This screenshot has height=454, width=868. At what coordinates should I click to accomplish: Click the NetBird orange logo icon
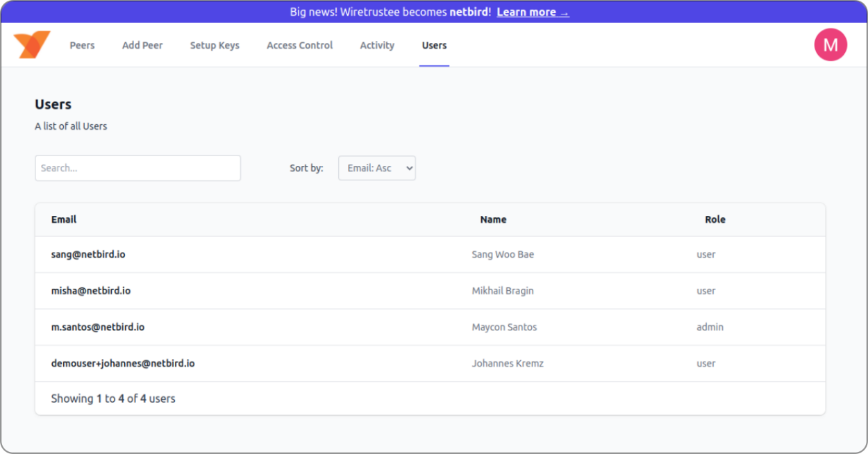[x=32, y=45]
